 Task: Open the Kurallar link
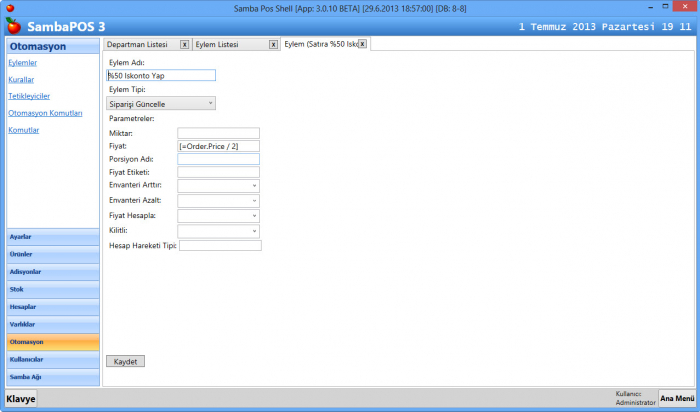point(22,79)
